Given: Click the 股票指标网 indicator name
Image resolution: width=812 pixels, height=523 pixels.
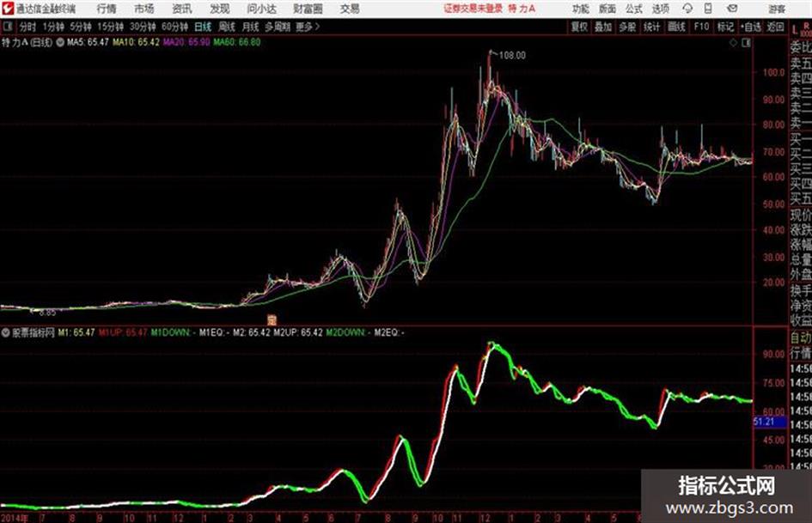Looking at the screenshot, I should click(34, 332).
